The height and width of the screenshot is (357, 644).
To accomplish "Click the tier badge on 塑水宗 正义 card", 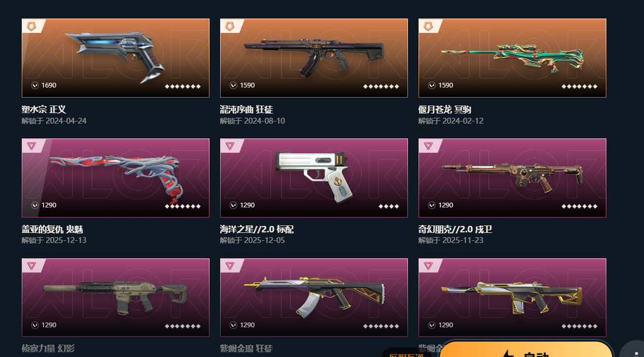I will (x=32, y=26).
